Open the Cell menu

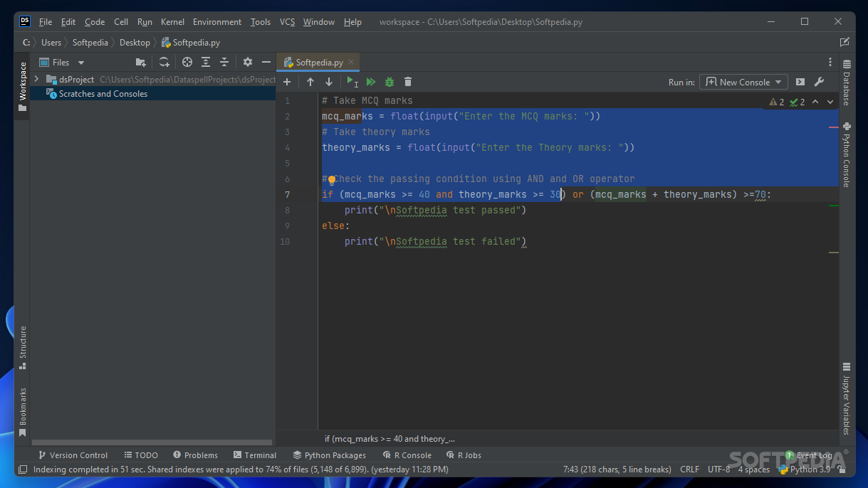(121, 22)
